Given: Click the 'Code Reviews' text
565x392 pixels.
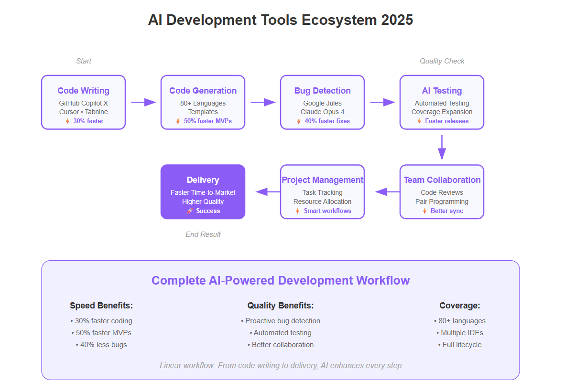Looking at the screenshot, I should pos(442,192).
